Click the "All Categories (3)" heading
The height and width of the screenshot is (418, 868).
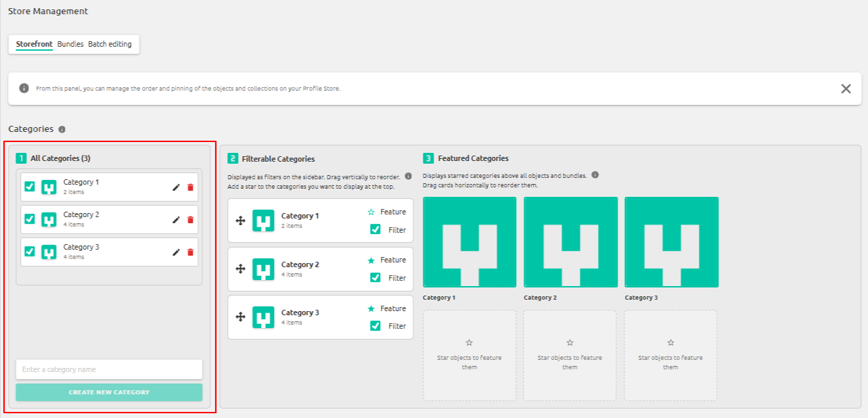61,158
